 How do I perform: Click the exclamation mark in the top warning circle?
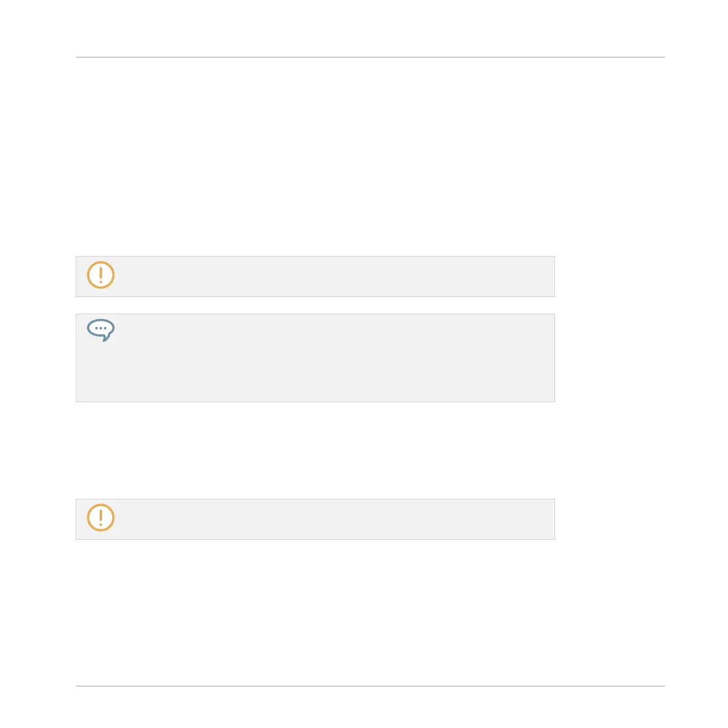[x=100, y=275]
